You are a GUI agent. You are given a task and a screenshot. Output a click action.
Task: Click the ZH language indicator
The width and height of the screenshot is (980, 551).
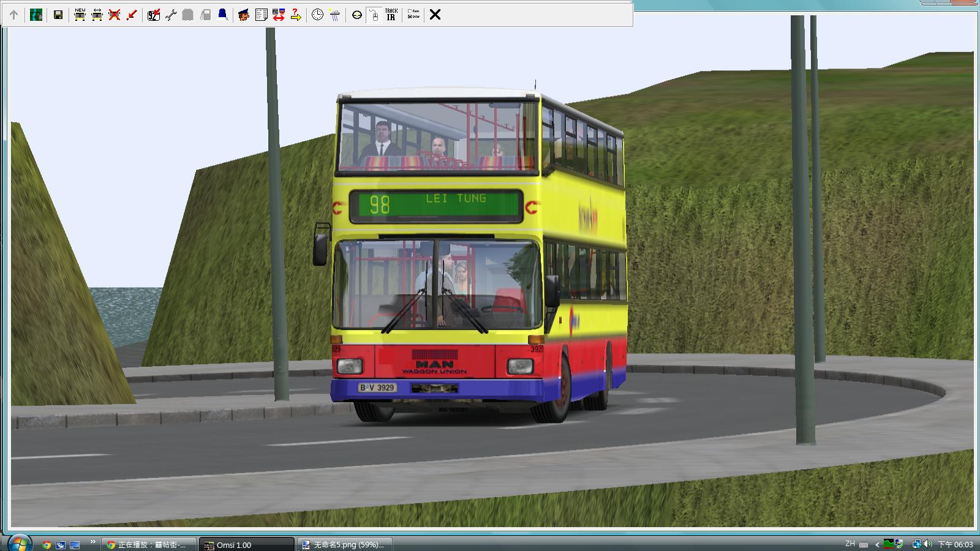[850, 544]
